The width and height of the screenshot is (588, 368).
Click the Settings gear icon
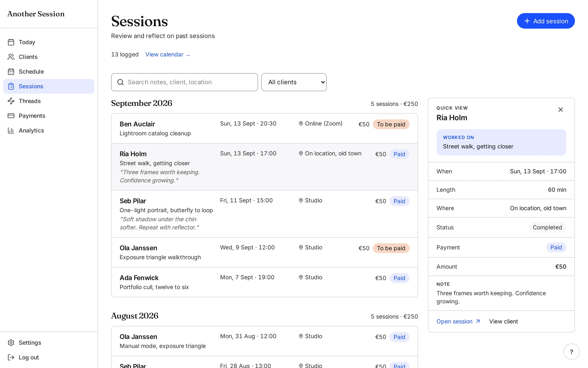(x=11, y=343)
